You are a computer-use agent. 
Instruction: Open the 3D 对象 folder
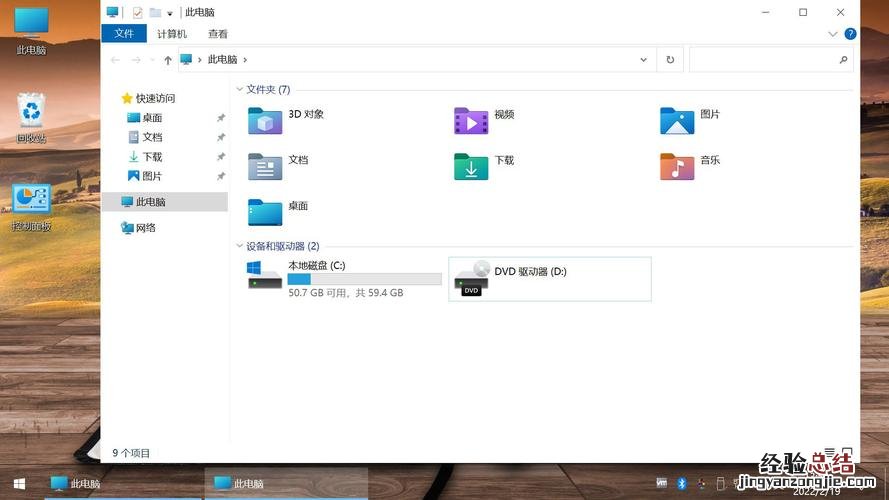[x=265, y=120]
